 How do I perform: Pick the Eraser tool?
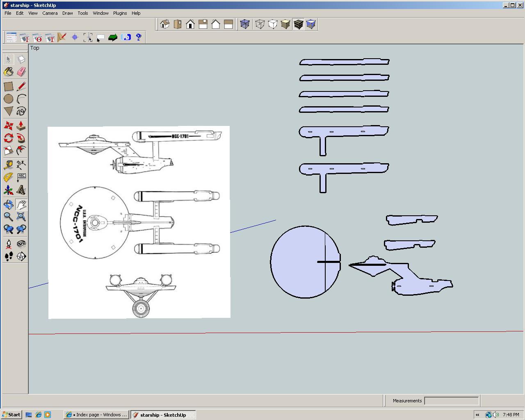21,72
